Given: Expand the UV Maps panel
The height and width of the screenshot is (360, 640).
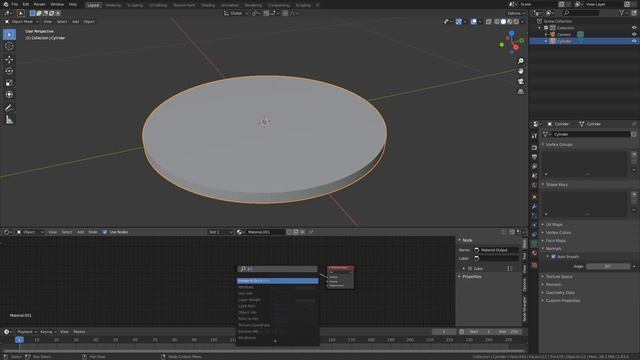Looking at the screenshot, I should [x=554, y=224].
